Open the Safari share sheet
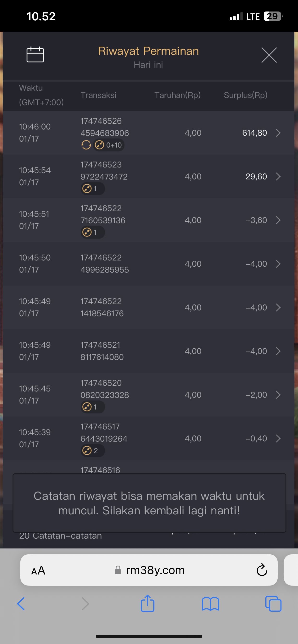This screenshot has height=644, width=298. pyautogui.click(x=148, y=604)
